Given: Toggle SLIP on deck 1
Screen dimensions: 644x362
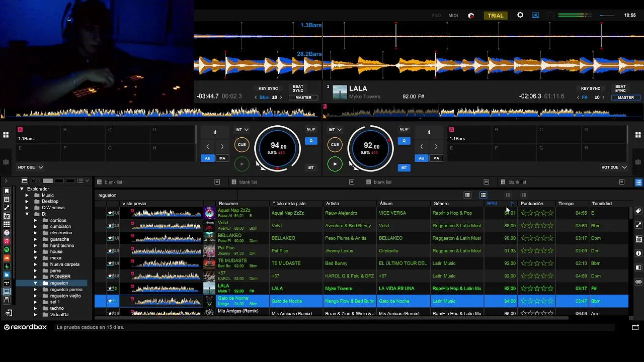Looking at the screenshot, I should [311, 129].
